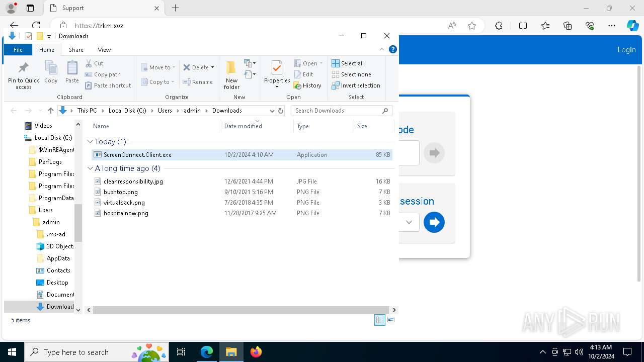Viewport: 644px width, 362px height.
Task: Collapse the A long time ago group
Action: click(x=90, y=168)
